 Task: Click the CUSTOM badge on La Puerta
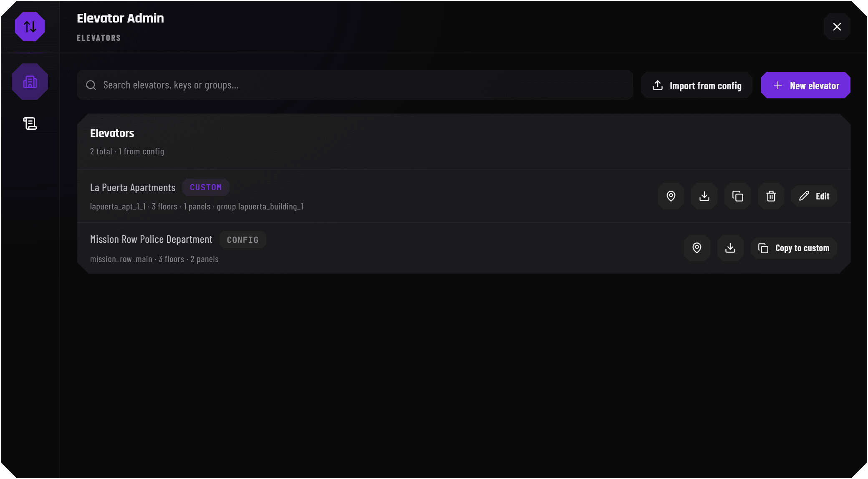tap(206, 187)
